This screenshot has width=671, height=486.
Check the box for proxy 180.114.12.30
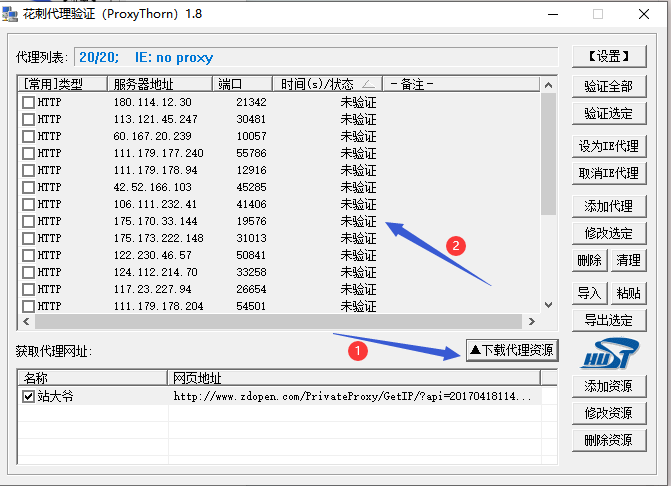coord(28,102)
